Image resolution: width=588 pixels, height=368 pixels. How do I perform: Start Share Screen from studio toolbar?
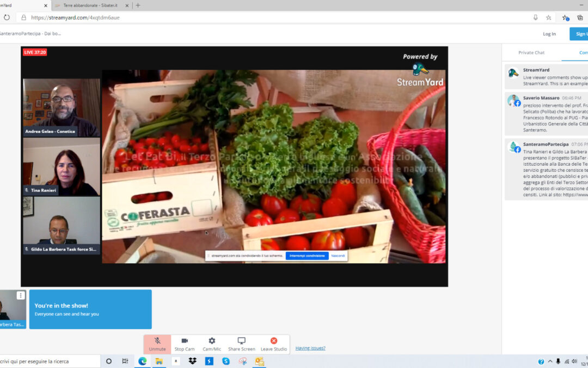[x=242, y=344]
